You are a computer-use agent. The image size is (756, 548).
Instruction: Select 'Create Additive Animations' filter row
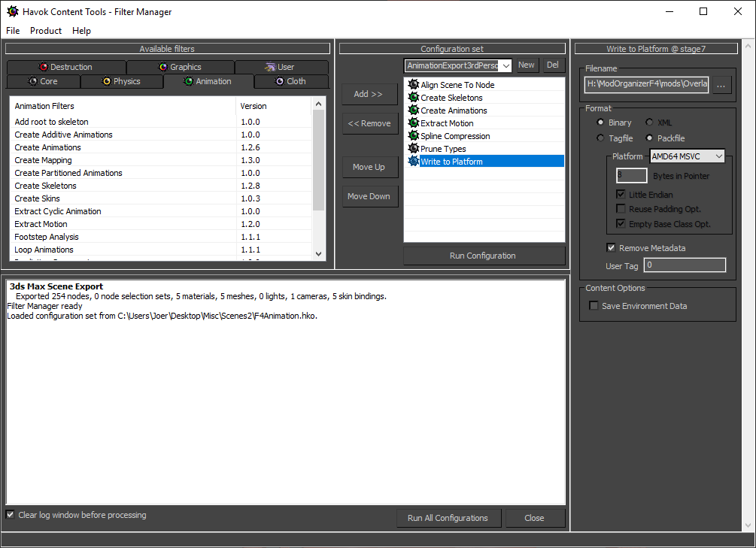tap(161, 135)
